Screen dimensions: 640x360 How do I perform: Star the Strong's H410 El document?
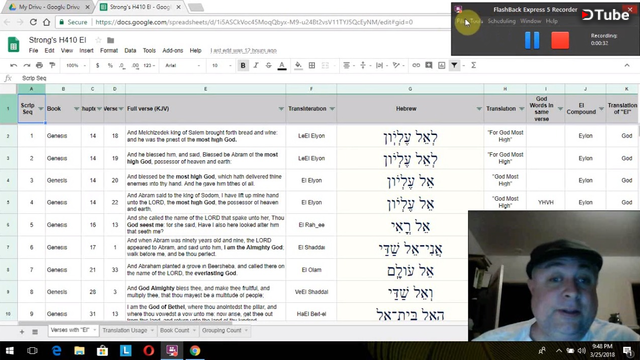pos(98,40)
